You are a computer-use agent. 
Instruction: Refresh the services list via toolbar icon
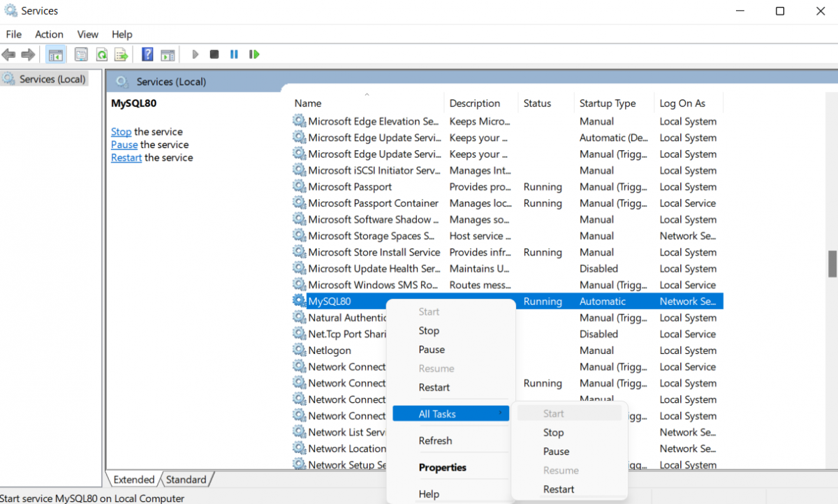(101, 54)
